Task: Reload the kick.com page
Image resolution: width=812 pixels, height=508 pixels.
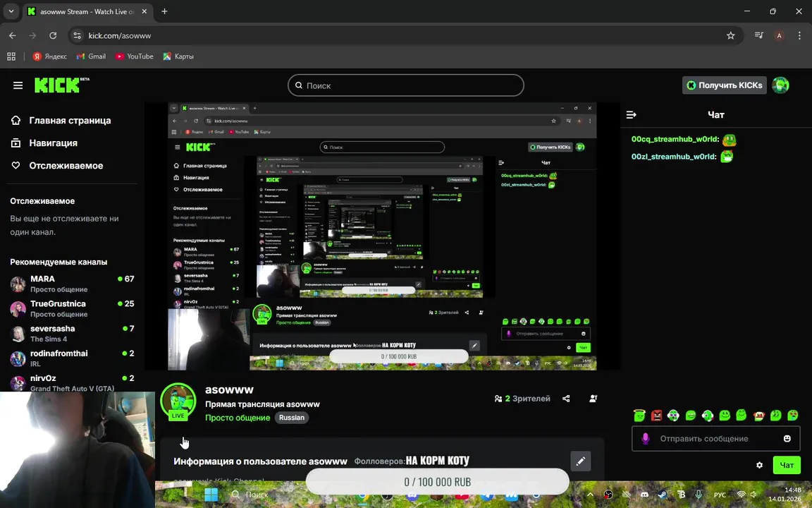Action: pos(53,36)
